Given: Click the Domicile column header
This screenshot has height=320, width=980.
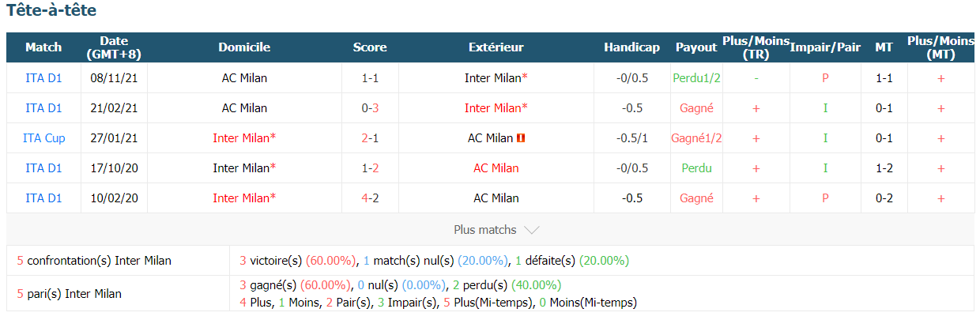Looking at the screenshot, I should click(244, 47).
